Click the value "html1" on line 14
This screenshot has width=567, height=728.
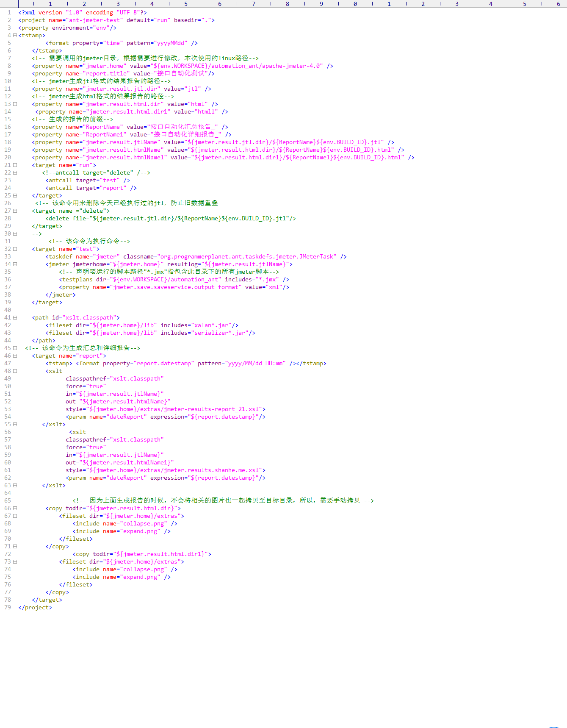[x=206, y=112]
